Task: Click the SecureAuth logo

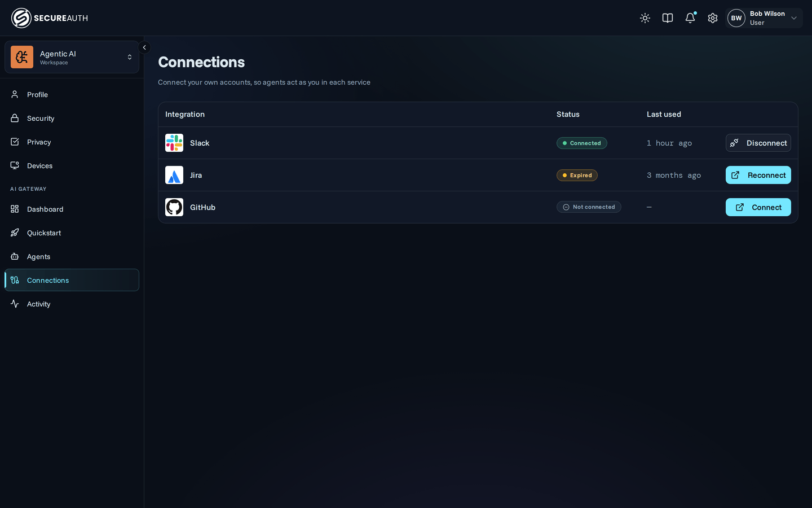Action: [50, 18]
